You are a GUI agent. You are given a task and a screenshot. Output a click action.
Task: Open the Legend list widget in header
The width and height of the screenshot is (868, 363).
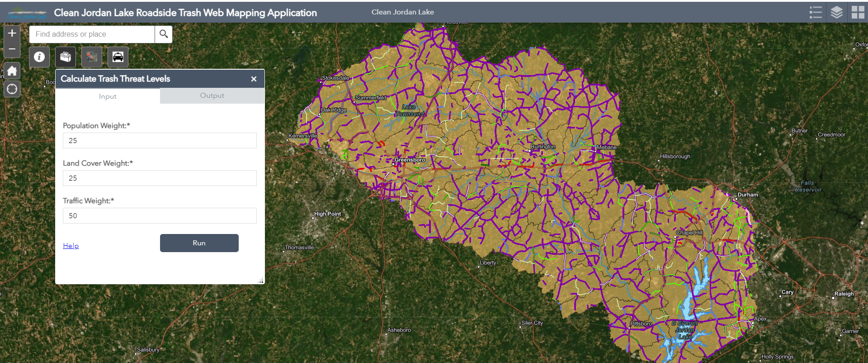click(816, 12)
